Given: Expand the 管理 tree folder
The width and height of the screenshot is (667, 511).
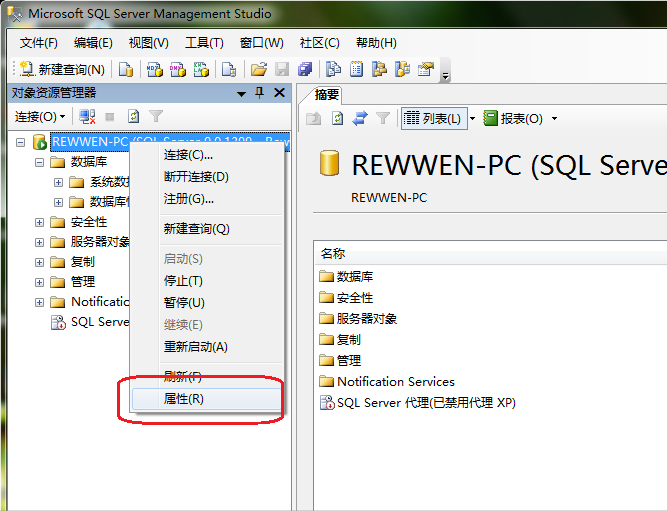Looking at the screenshot, I should tap(39, 282).
